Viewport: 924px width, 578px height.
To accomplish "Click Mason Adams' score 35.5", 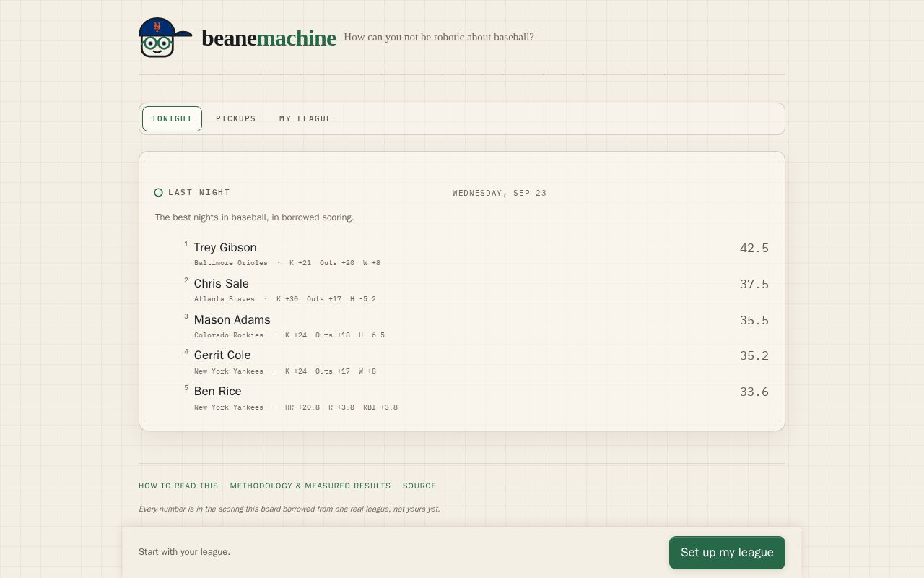I will (x=754, y=321).
